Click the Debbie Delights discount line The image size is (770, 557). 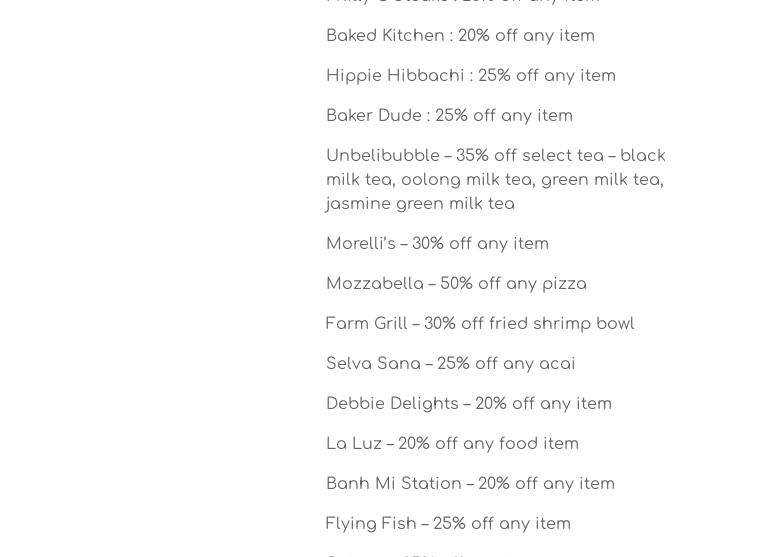(468, 404)
